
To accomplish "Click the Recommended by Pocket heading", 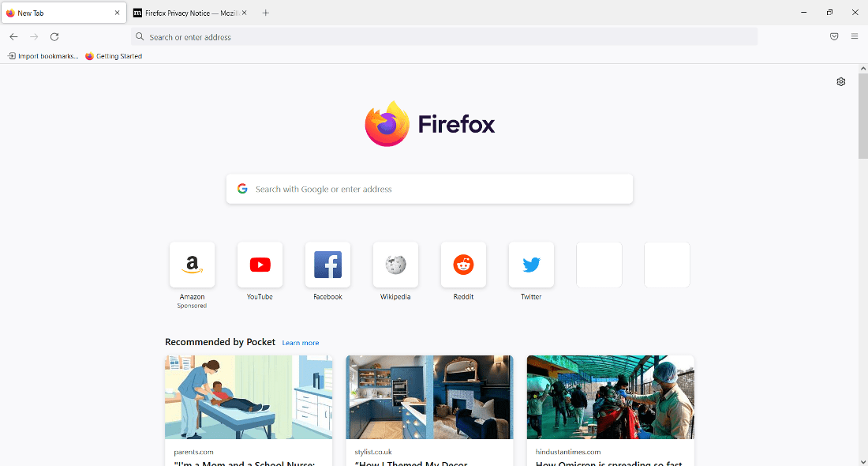I will [220, 342].
